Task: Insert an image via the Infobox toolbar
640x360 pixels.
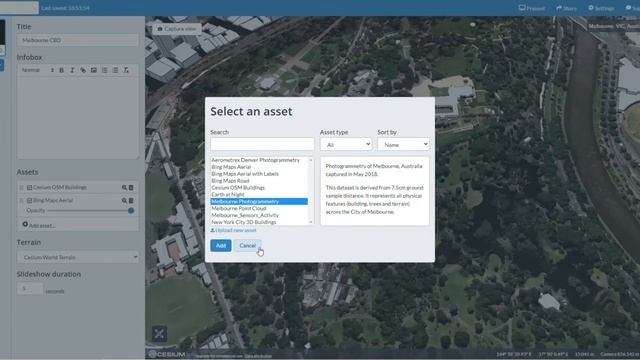Action: tap(94, 70)
